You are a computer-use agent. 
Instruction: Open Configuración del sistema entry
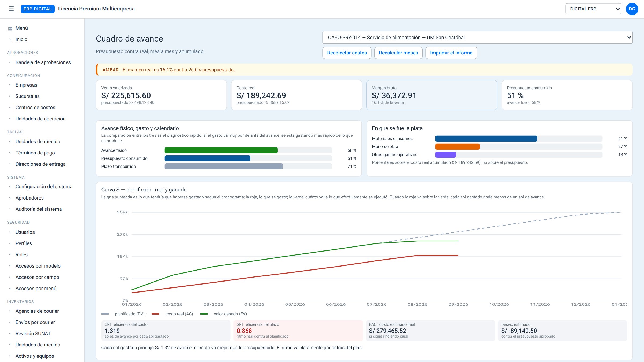click(44, 187)
